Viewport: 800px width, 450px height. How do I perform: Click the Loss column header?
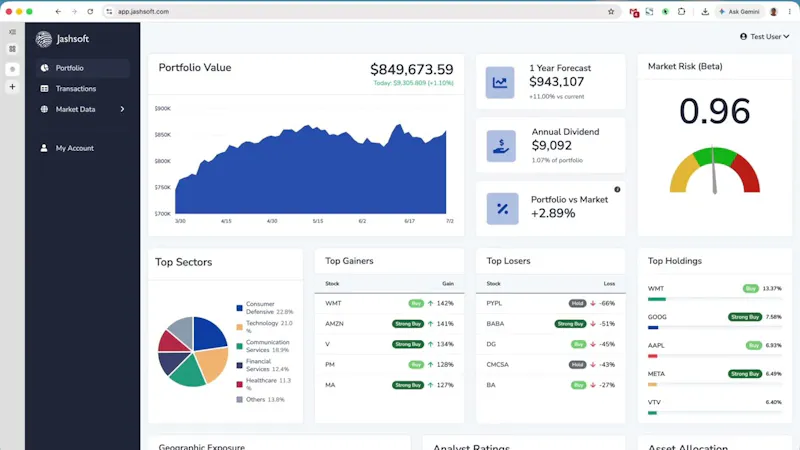point(609,284)
